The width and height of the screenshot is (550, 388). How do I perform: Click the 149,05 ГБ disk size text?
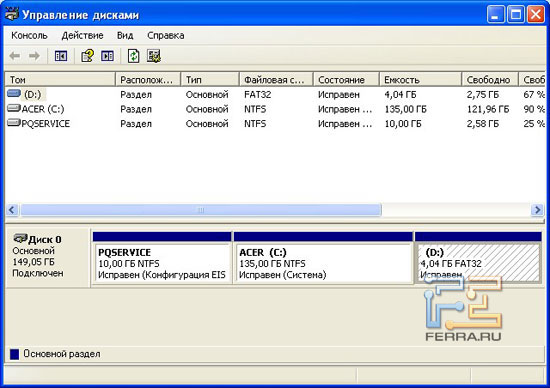(33, 262)
